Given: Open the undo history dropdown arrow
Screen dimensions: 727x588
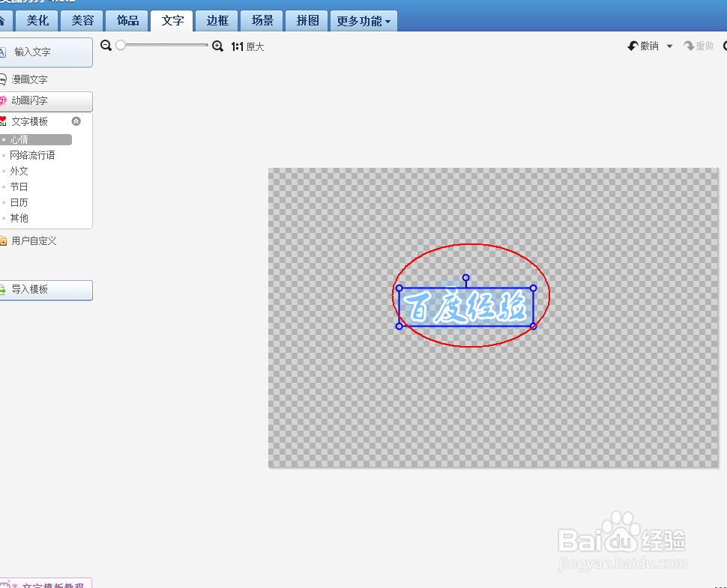Looking at the screenshot, I should click(x=669, y=46).
